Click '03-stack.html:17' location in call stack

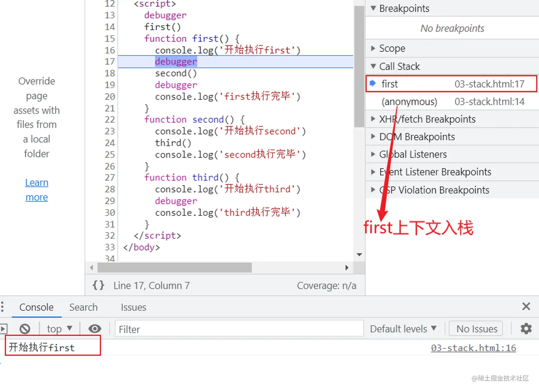[x=489, y=84]
